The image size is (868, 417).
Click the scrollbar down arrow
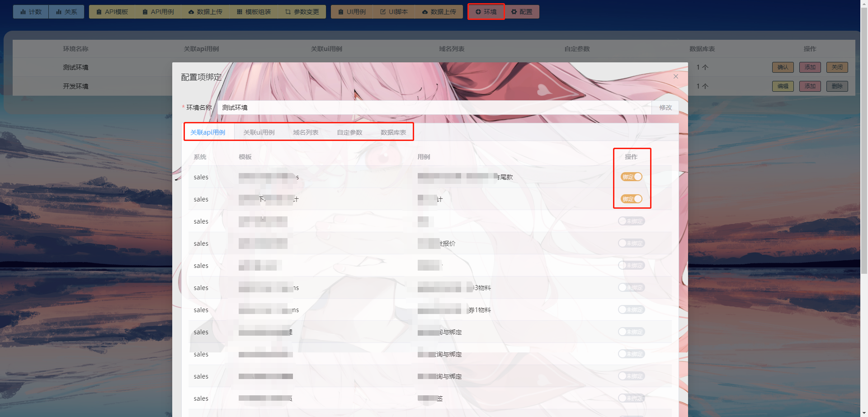click(864, 413)
